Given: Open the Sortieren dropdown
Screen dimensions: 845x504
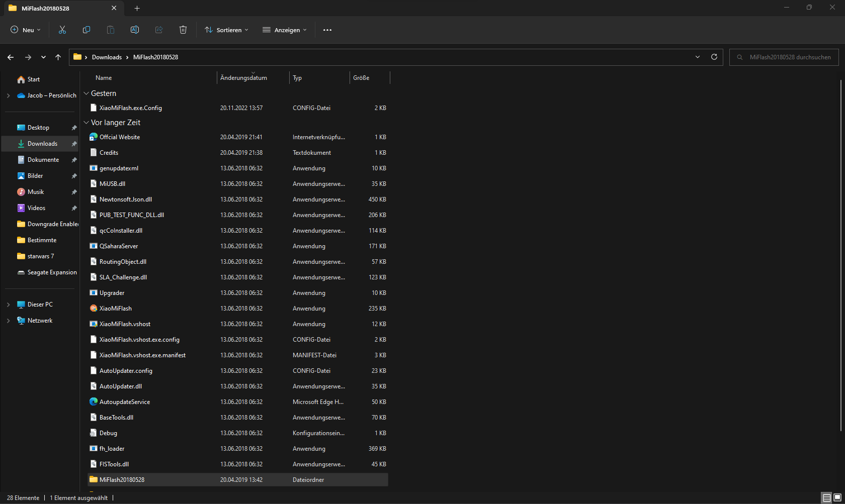Looking at the screenshot, I should [x=226, y=30].
